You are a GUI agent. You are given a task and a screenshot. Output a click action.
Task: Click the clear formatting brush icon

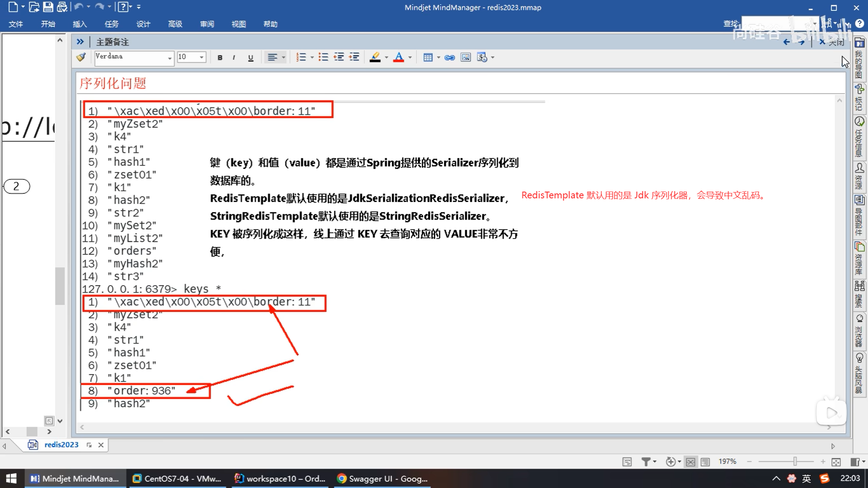coord(81,57)
